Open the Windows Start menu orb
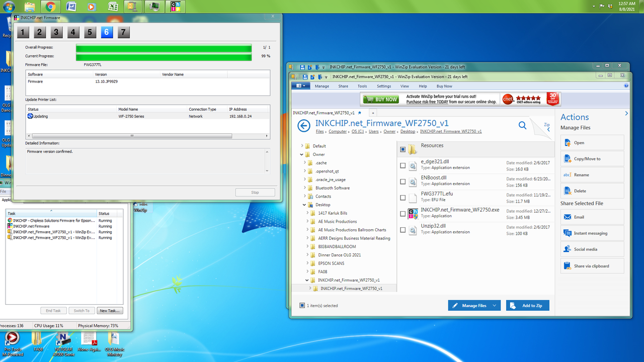 point(9,7)
